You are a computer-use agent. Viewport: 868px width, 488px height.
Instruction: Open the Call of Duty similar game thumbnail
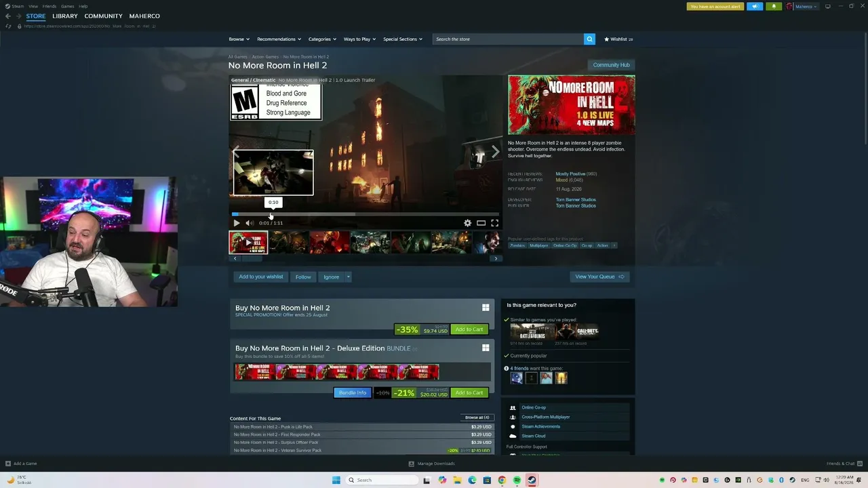coord(576,331)
